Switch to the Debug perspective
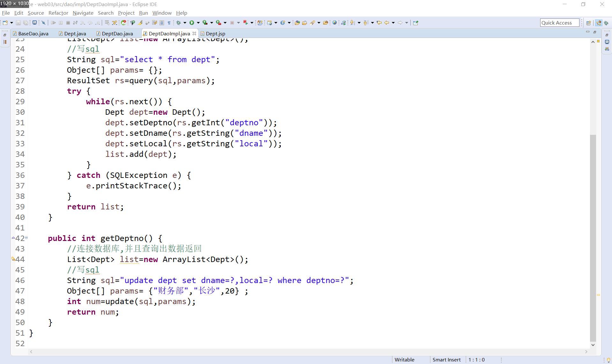 tap(606, 23)
